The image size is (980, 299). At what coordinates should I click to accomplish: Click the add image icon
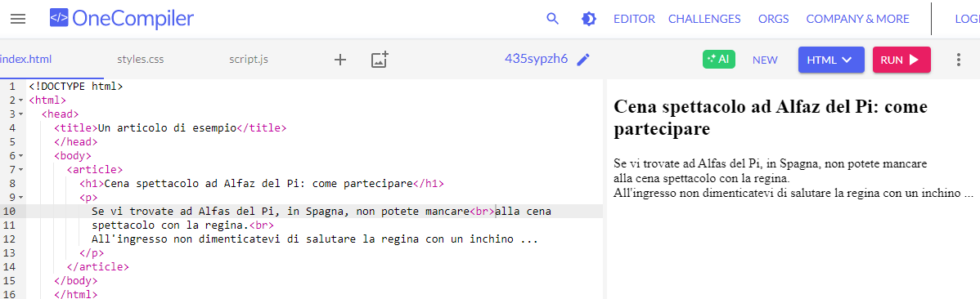[x=380, y=60]
